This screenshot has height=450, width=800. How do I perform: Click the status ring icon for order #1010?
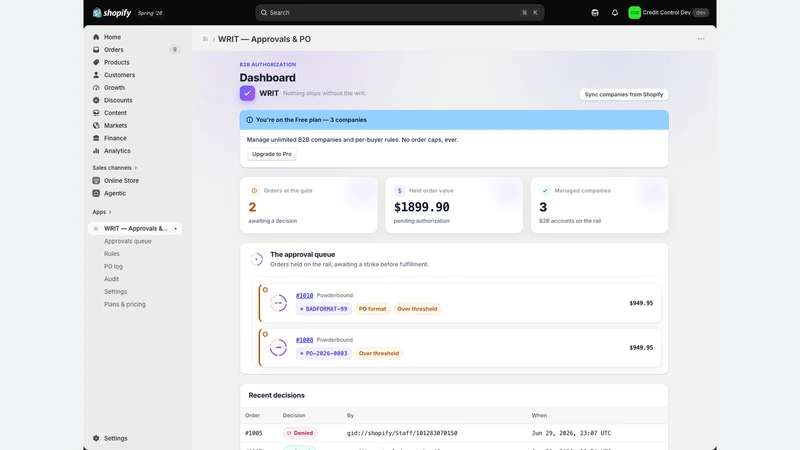click(x=279, y=303)
